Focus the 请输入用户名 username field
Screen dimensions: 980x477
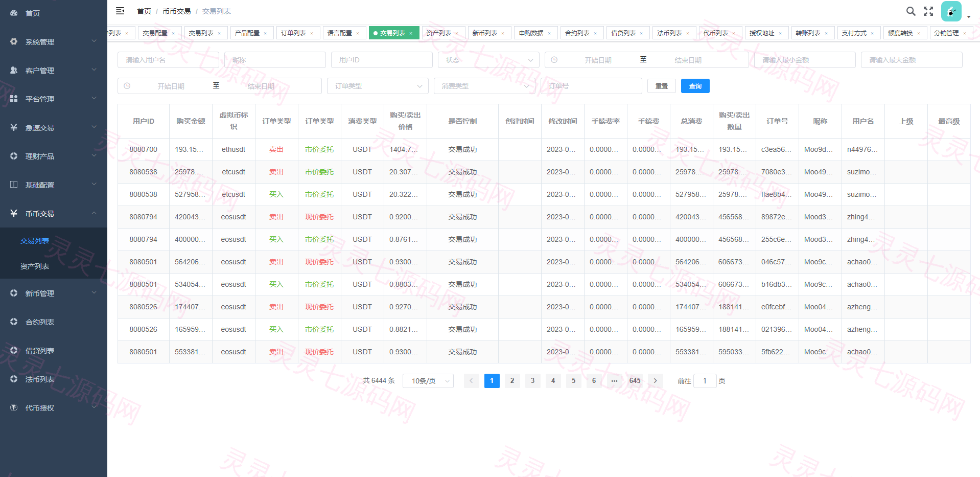click(x=168, y=60)
